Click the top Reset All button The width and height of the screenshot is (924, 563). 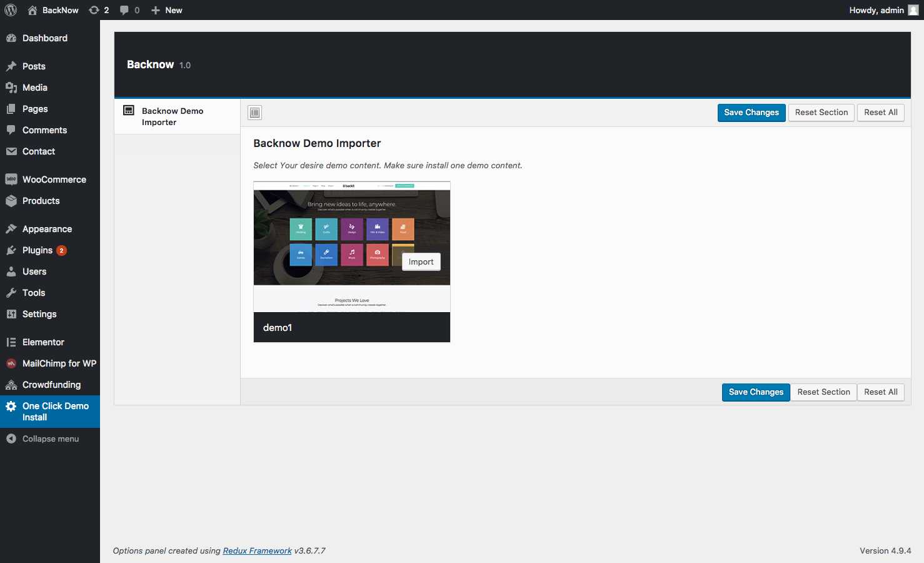pyautogui.click(x=881, y=113)
